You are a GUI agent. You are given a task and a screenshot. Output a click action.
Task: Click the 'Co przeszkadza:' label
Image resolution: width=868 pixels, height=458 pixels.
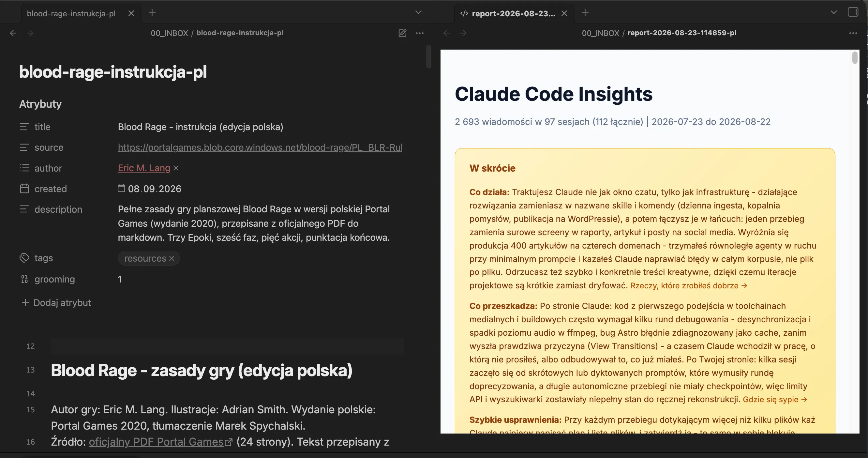click(x=503, y=306)
